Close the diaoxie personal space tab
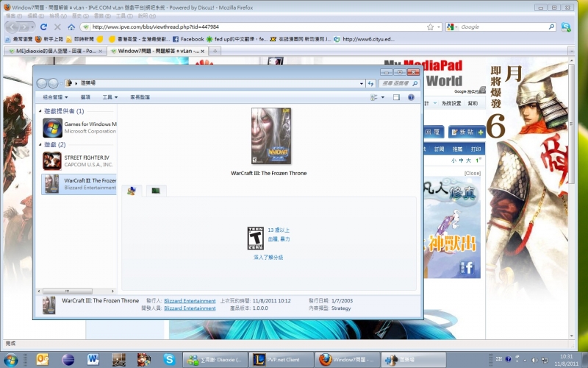588x368 pixels. [x=101, y=51]
